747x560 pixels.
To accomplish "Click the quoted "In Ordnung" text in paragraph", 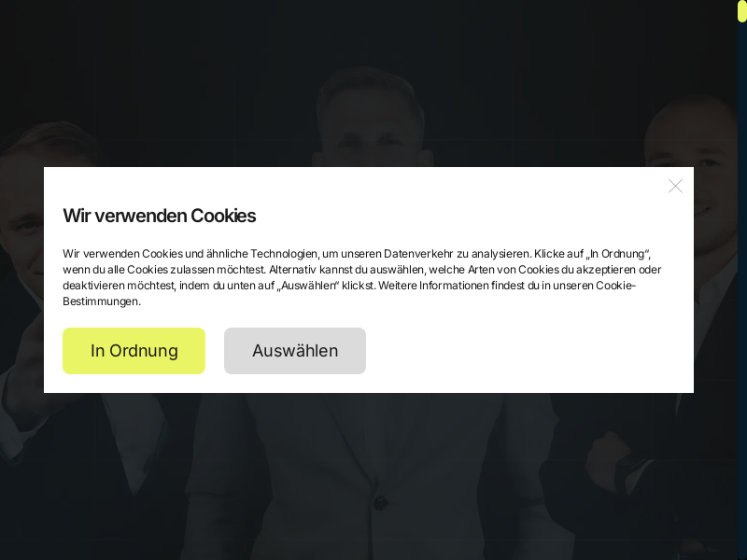I will (x=617, y=254).
